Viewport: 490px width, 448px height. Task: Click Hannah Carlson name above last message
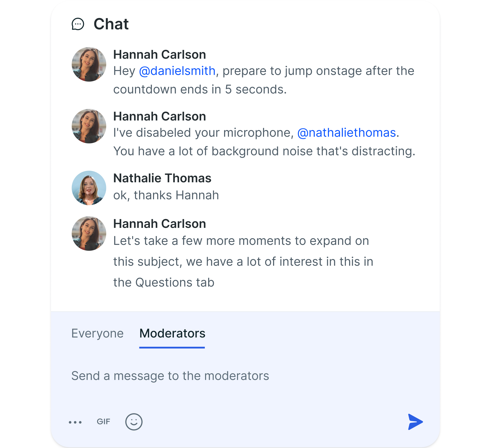coord(160,224)
